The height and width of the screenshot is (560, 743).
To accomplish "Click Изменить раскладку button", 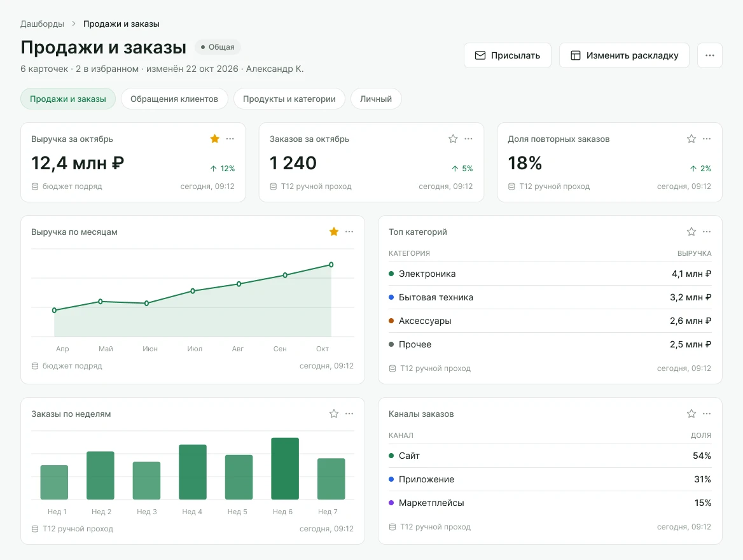I will (624, 55).
